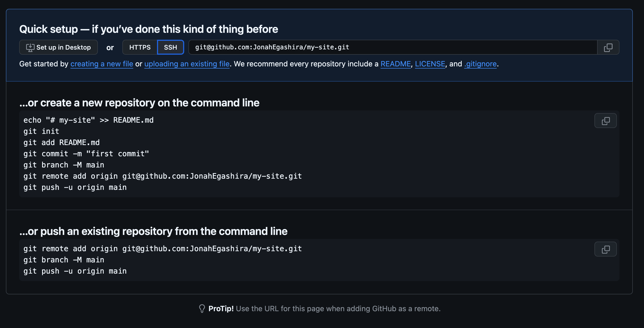
Task: Open the creating a new file link
Action: click(x=102, y=64)
